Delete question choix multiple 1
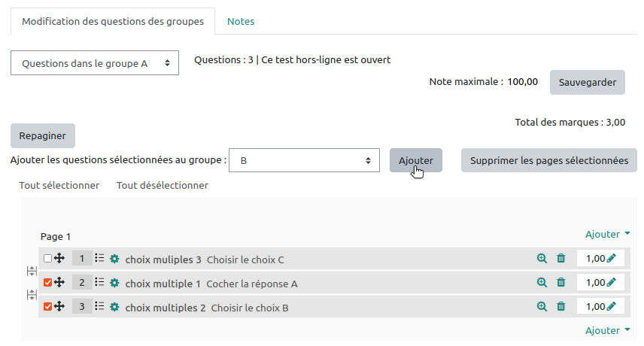Image resolution: width=644 pixels, height=346 pixels. (560, 283)
